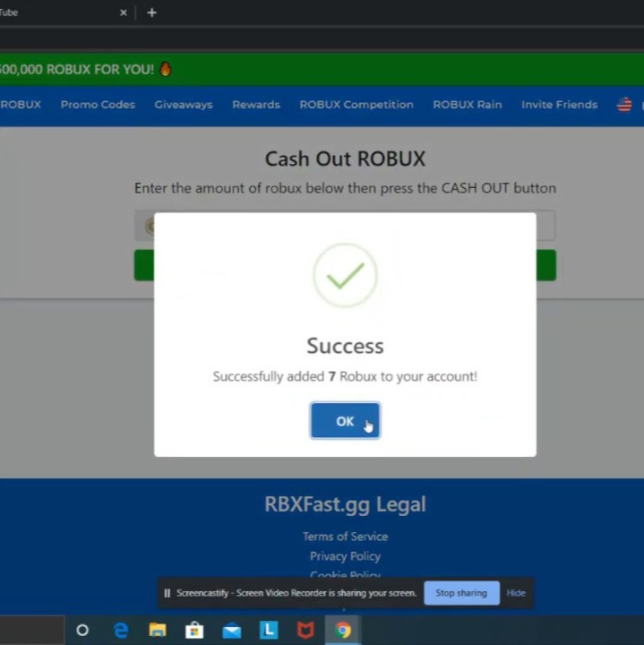Open Cortana circle on the taskbar

[82, 630]
